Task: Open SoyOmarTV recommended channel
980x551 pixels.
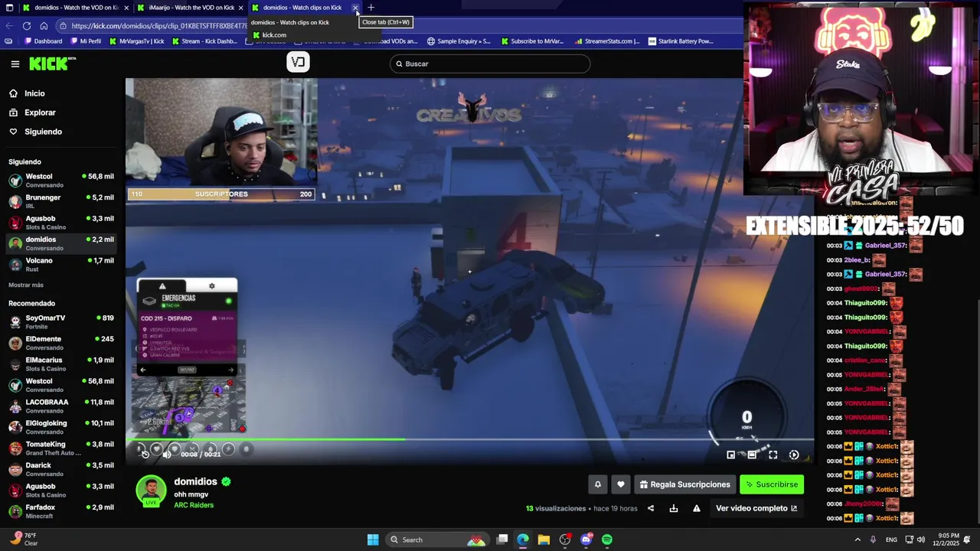Action: point(61,321)
